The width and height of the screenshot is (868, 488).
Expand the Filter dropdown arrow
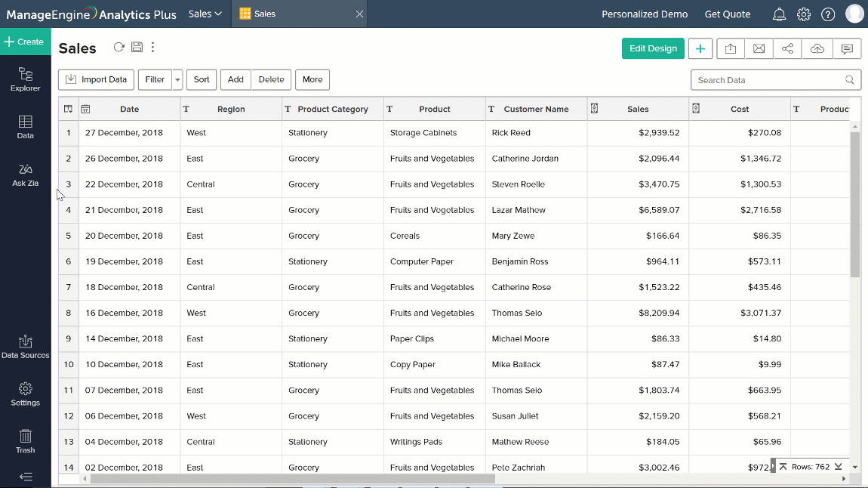pos(177,80)
